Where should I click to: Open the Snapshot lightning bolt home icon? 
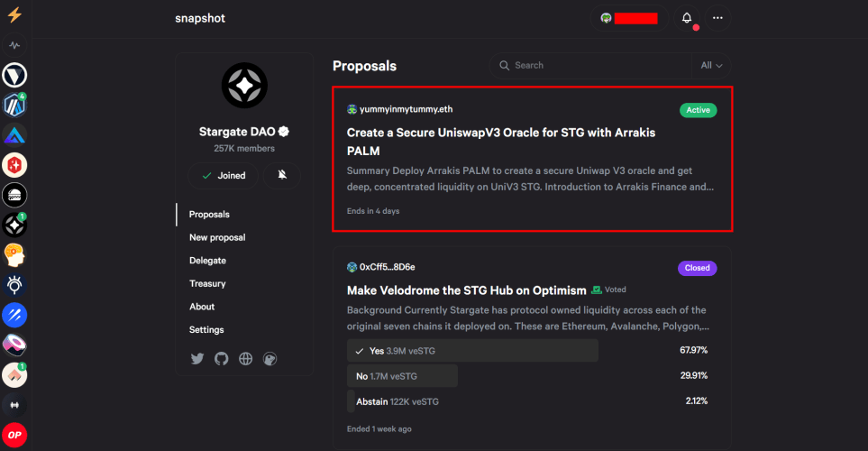click(x=14, y=14)
